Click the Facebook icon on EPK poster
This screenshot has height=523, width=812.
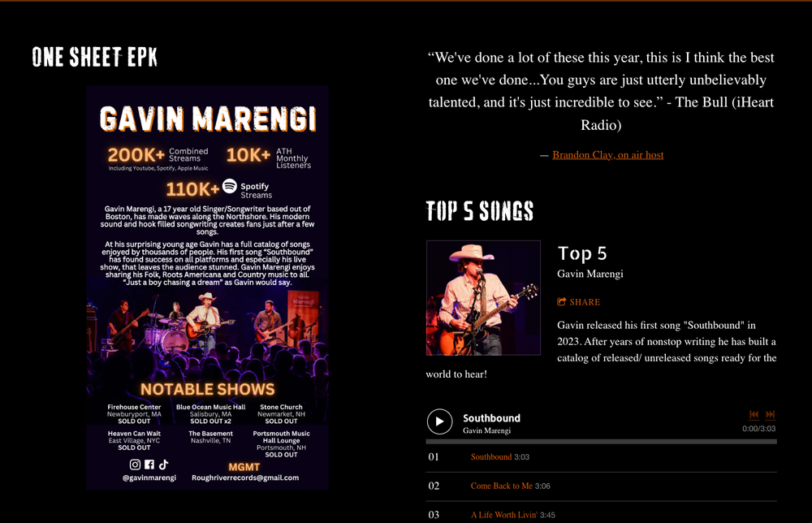(149, 465)
